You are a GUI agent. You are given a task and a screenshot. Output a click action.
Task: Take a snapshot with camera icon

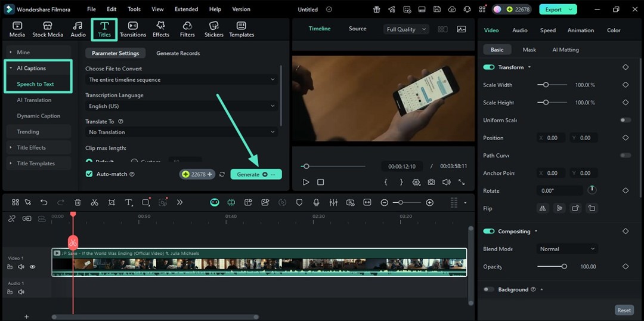click(x=431, y=182)
